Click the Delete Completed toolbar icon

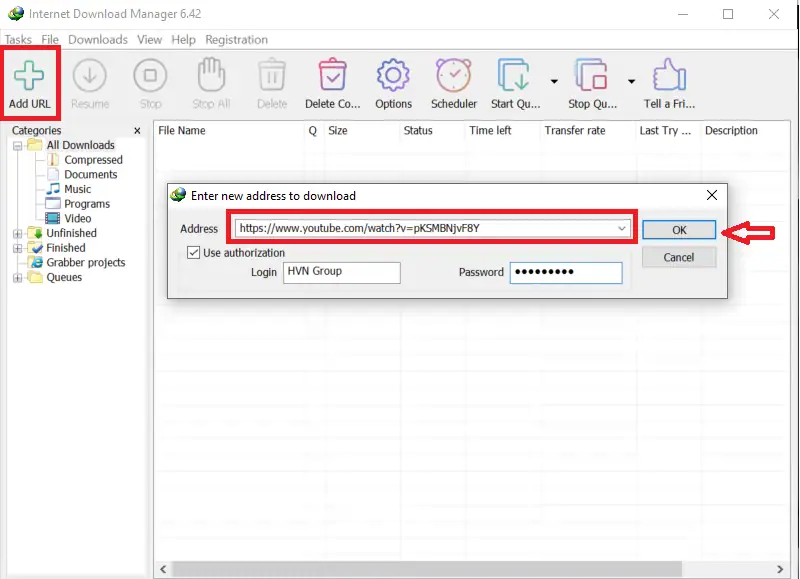click(x=332, y=76)
